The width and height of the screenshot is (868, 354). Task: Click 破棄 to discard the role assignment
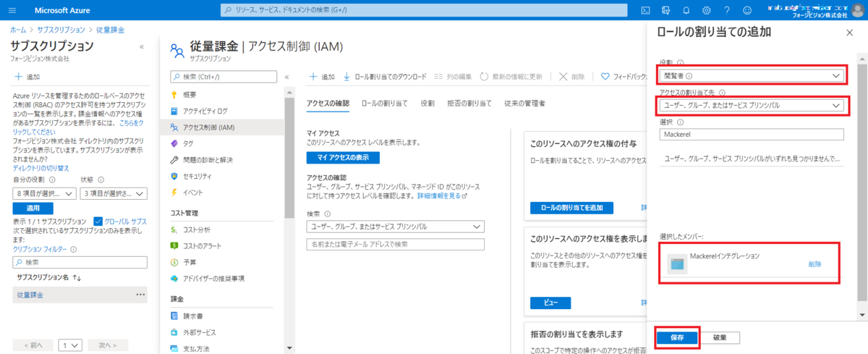[720, 337]
